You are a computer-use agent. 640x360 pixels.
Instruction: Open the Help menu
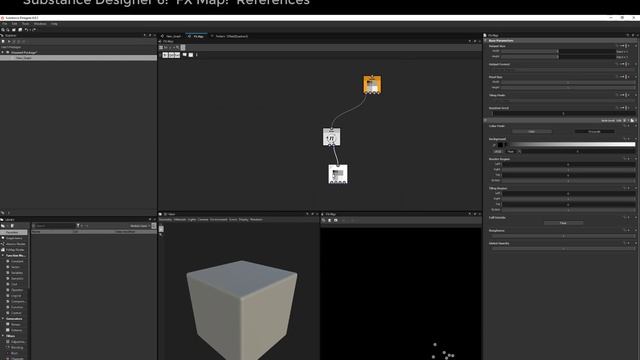tap(54, 24)
